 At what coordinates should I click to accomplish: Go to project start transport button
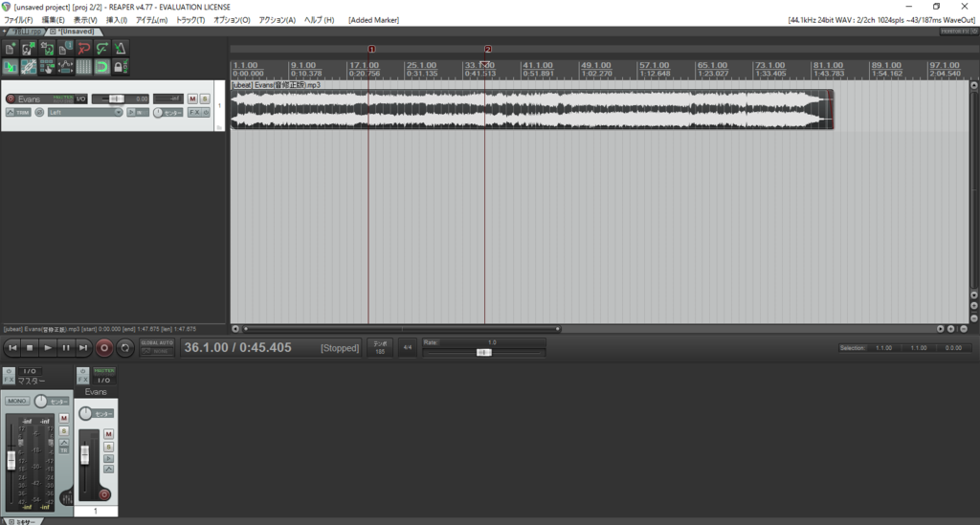click(x=12, y=348)
